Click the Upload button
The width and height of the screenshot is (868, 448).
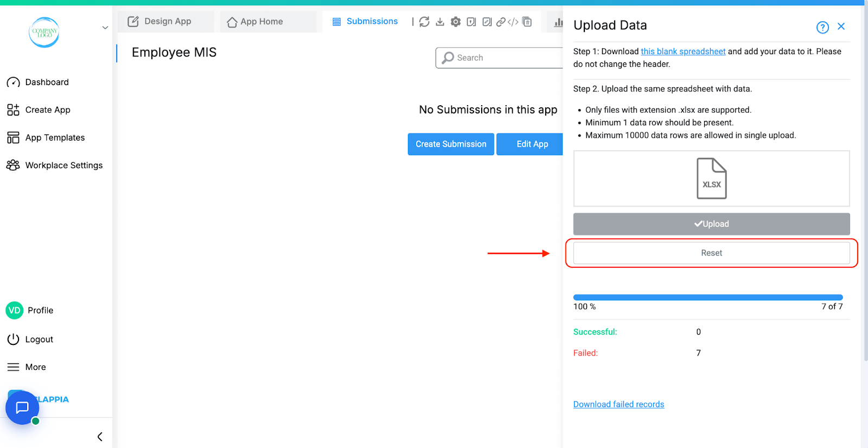tap(711, 224)
